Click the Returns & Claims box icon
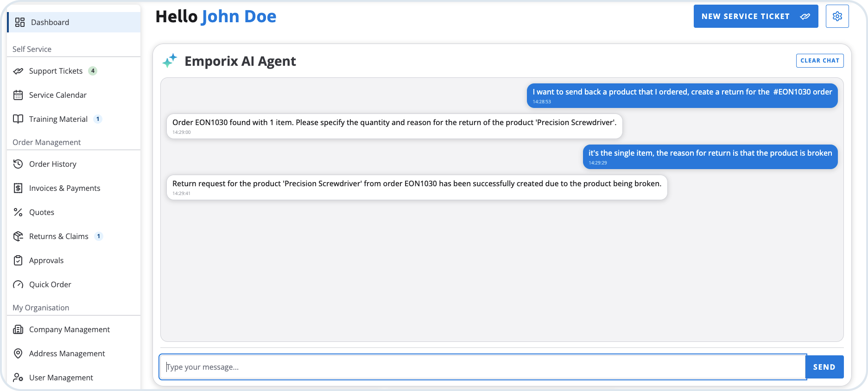The image size is (868, 391). (18, 236)
